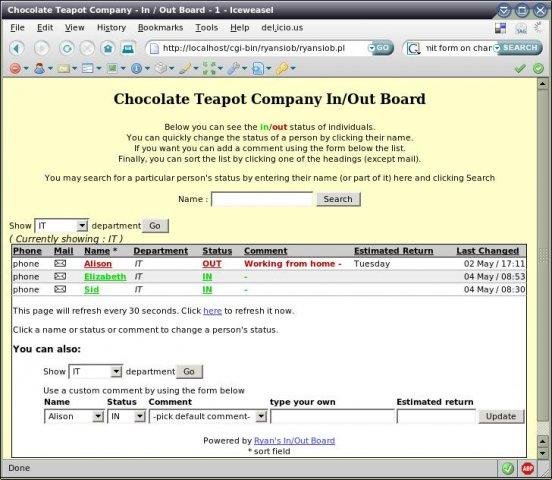Viewport: 552px width, 480px height.
Task: Open the Edit menu
Action: pos(45,27)
